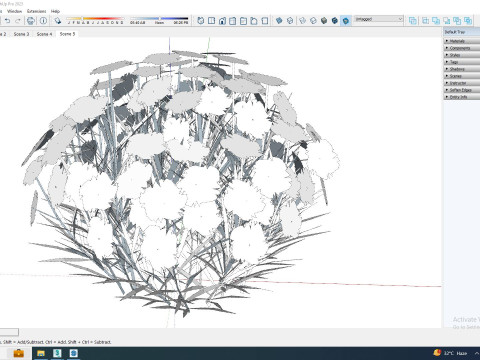The height and width of the screenshot is (360, 480).
Task: Switch to Front view house icon
Action: pos(222,21)
